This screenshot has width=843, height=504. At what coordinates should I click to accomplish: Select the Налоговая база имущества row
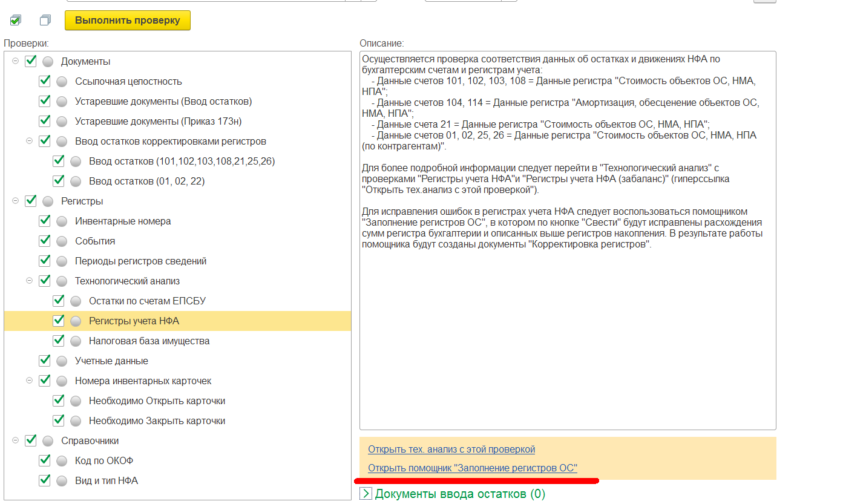(177, 341)
